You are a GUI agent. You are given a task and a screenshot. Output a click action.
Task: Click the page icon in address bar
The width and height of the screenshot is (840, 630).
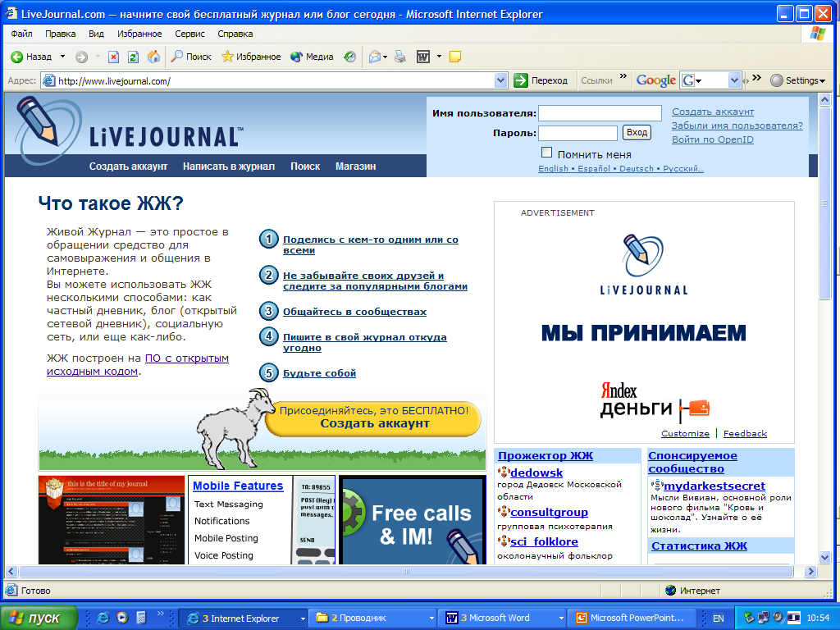point(48,81)
